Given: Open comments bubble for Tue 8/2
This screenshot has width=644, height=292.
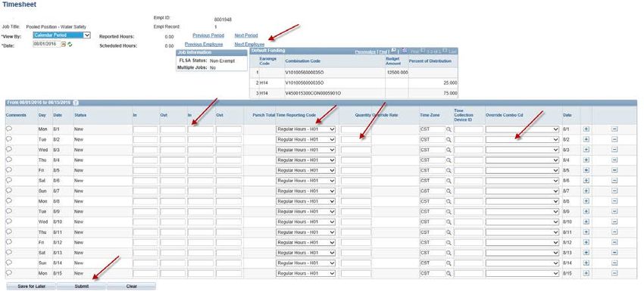Looking at the screenshot, I should click(8, 139).
